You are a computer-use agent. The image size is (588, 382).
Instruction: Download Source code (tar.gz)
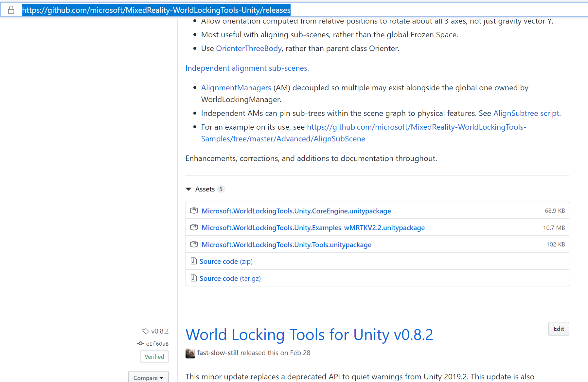pos(230,279)
